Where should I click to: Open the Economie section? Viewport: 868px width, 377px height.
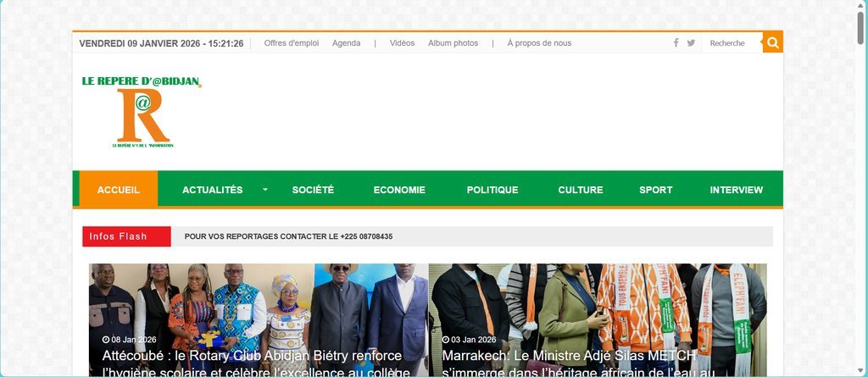point(399,190)
